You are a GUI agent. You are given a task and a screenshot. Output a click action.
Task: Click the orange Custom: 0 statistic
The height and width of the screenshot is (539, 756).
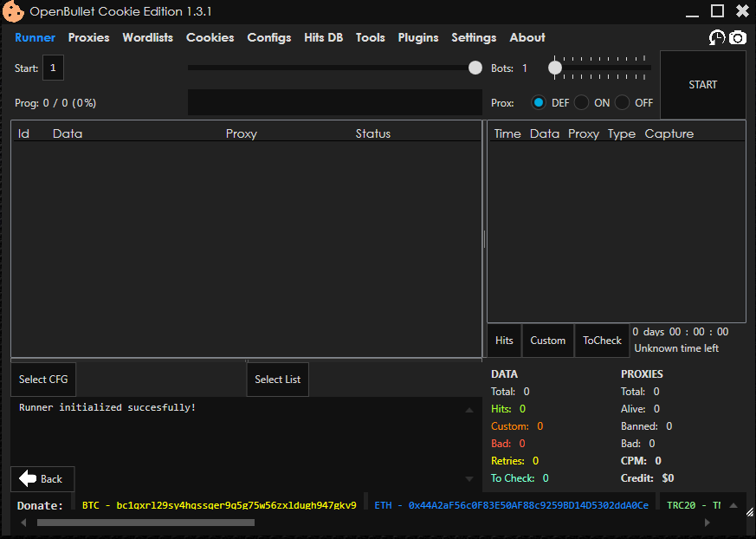tap(517, 426)
